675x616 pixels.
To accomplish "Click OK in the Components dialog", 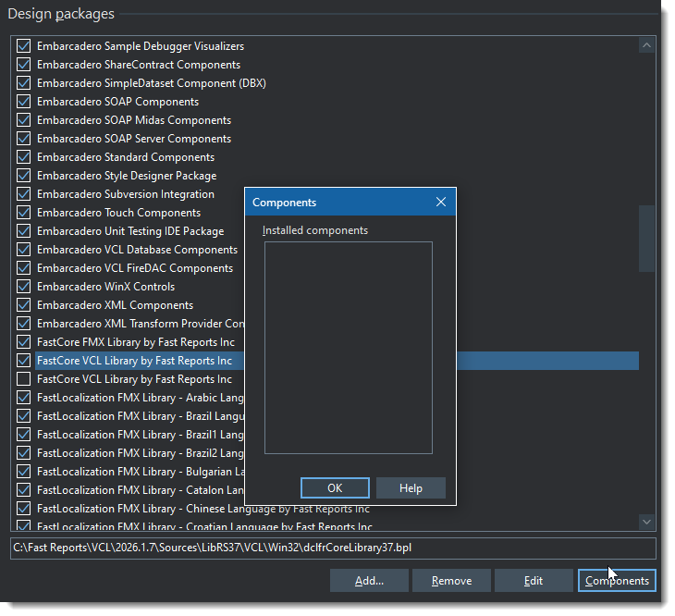I will click(335, 488).
